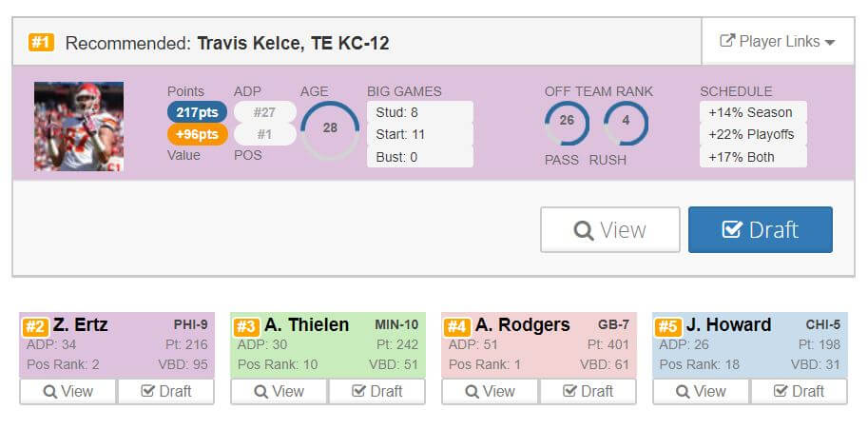Click Travis Kelce's player photo
Image resolution: width=868 pixels, height=429 pixels.
tap(79, 127)
